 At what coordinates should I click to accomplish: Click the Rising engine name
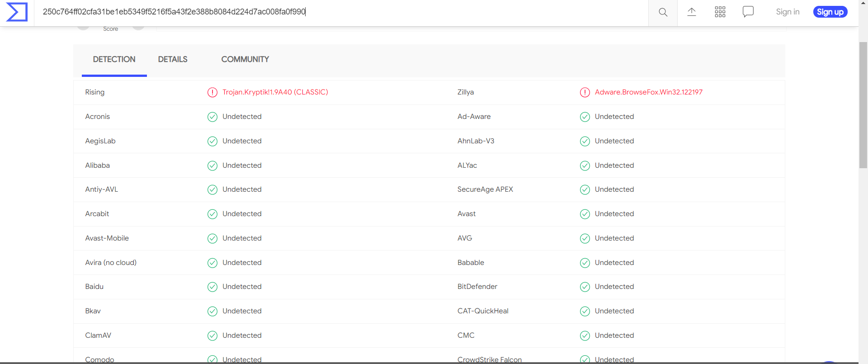point(95,92)
